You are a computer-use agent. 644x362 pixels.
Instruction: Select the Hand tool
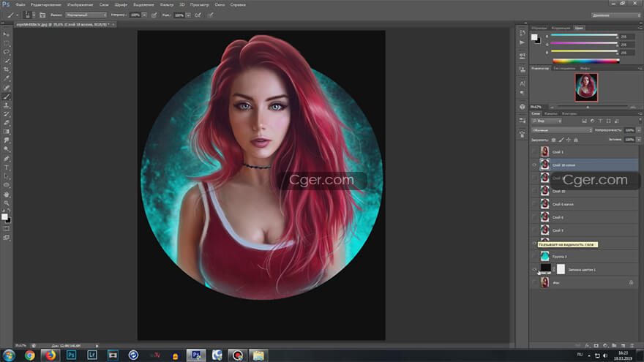[x=6, y=194]
